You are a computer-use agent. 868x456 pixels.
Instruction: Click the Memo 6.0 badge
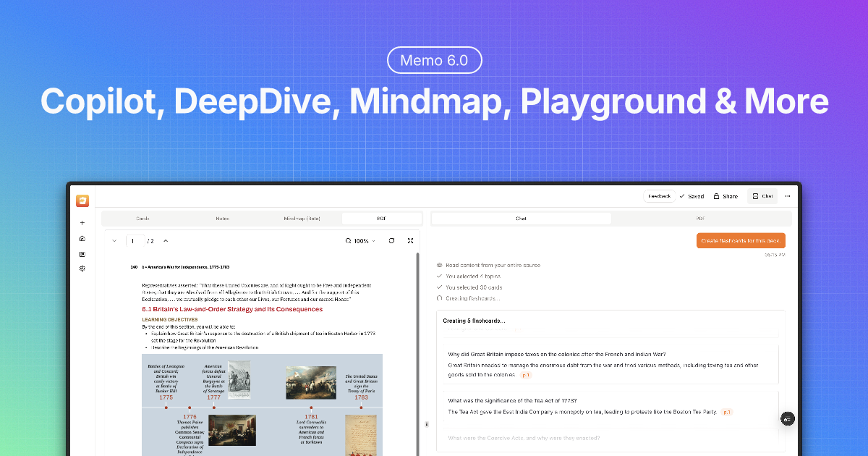[434, 60]
